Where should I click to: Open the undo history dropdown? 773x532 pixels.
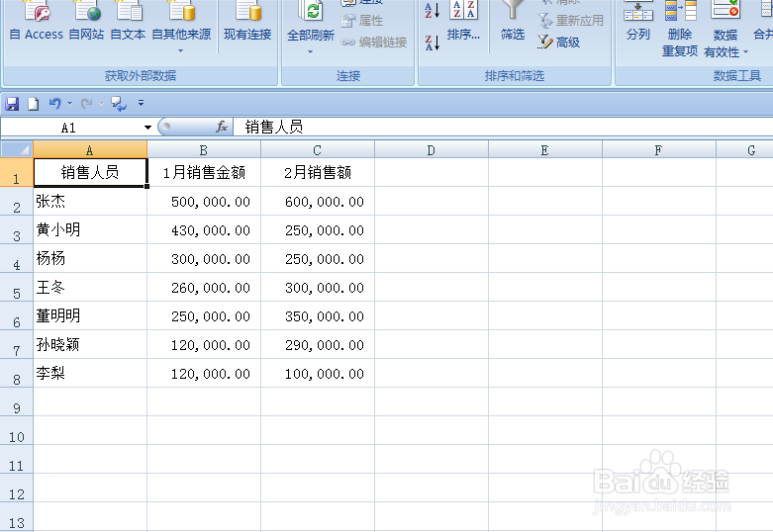pos(69,104)
